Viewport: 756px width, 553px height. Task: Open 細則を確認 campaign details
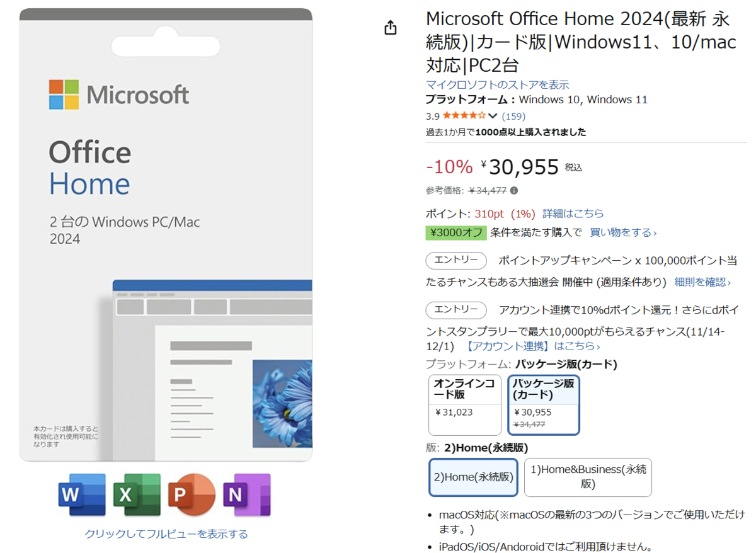[702, 282]
